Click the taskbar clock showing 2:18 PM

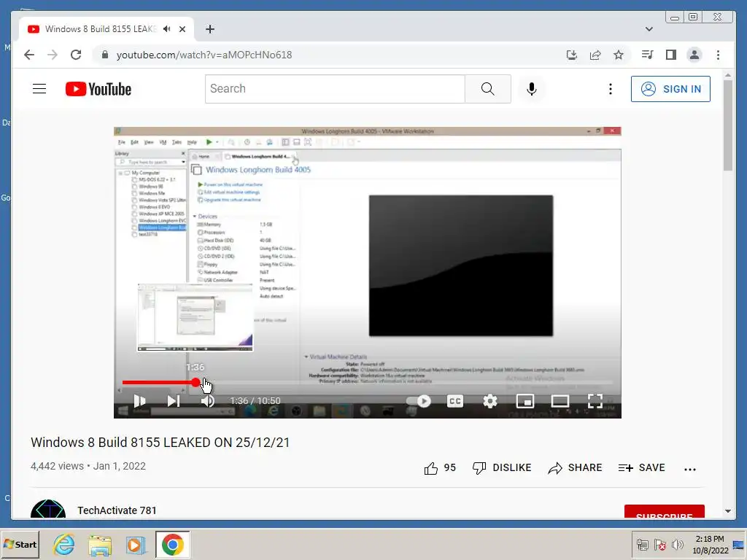[710, 544]
